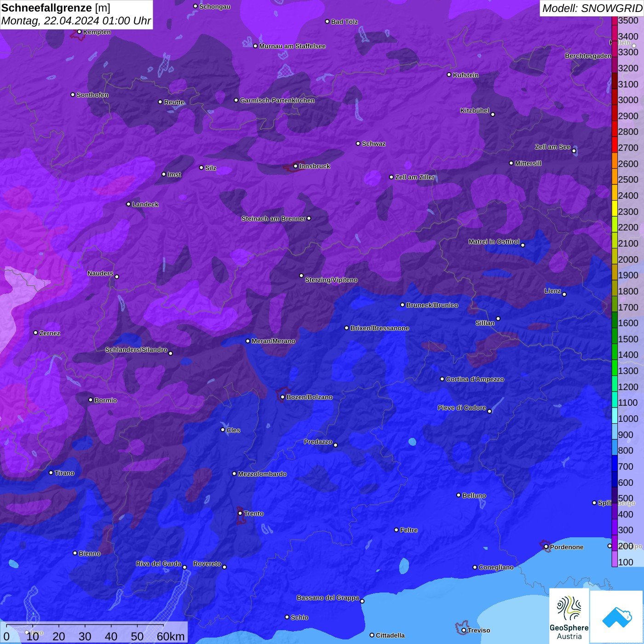Select the bright red legend swatch near 2700
The image size is (644, 644).
tap(615, 144)
